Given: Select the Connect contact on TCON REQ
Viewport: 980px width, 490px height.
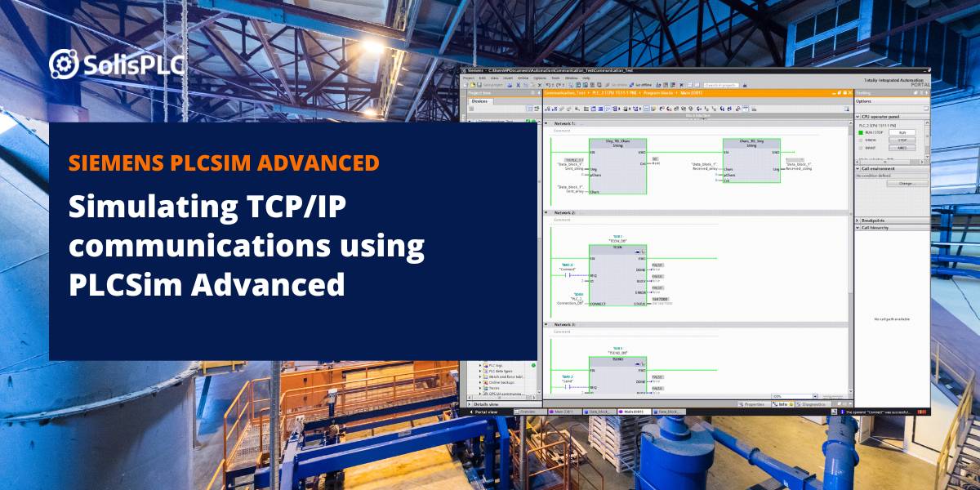Looking at the screenshot, I should 568,275.
